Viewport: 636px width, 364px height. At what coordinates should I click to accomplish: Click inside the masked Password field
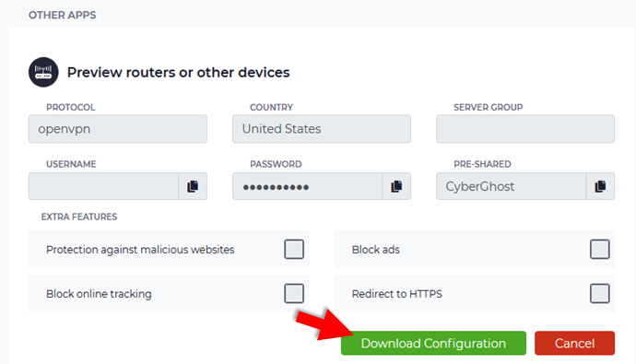308,186
